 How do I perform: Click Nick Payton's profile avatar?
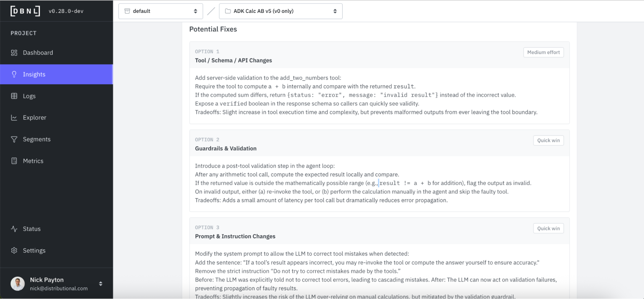[18, 284]
